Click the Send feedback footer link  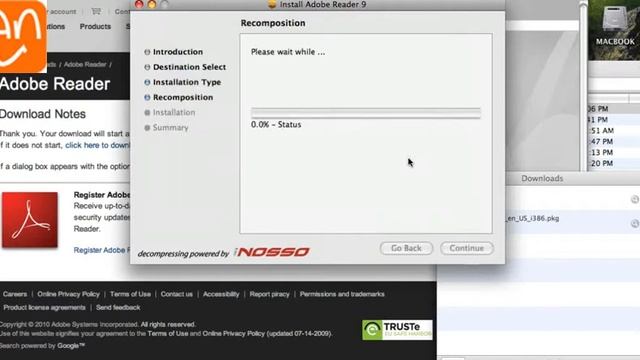[118, 308]
